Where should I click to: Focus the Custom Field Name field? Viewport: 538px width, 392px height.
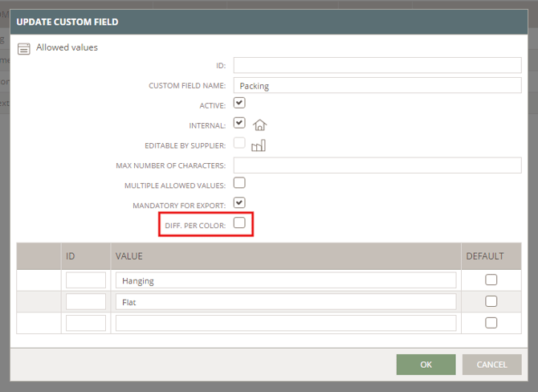(377, 85)
